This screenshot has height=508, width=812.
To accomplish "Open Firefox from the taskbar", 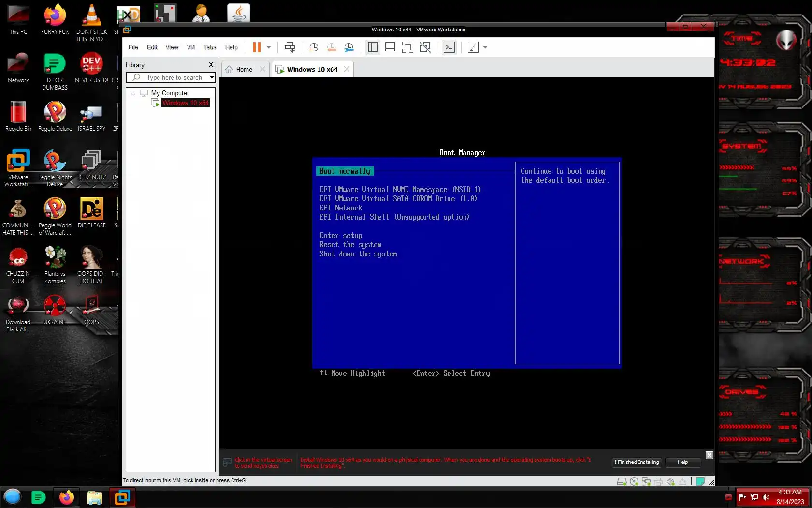I will click(x=67, y=497).
